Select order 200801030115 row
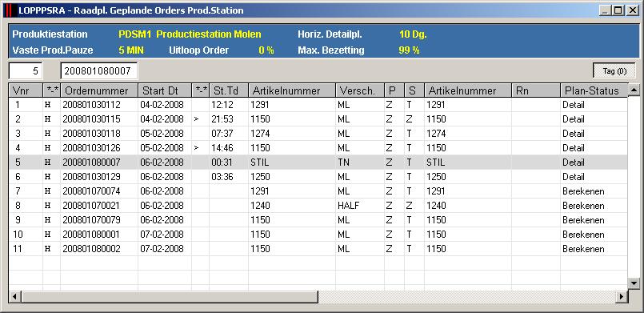The height and width of the screenshot is (313, 644). (318, 119)
